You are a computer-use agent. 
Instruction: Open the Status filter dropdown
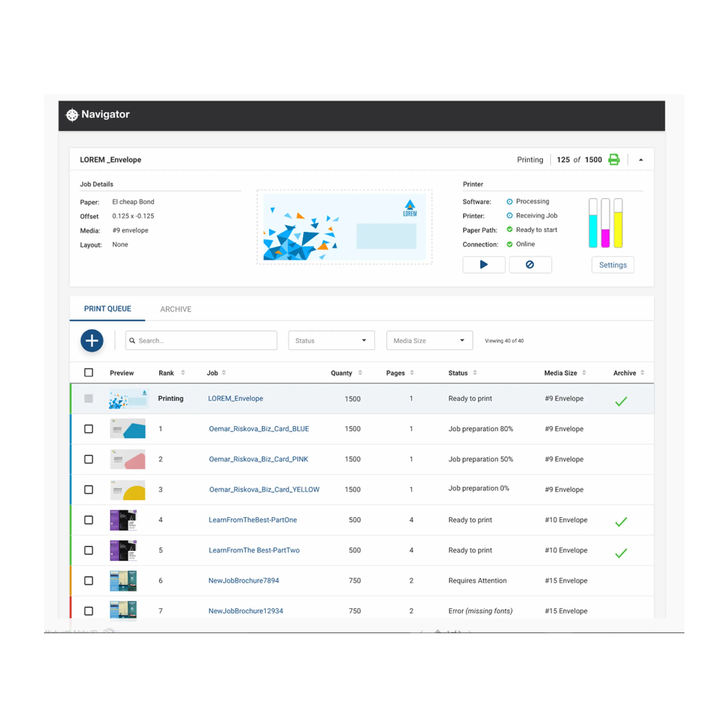[x=332, y=341]
